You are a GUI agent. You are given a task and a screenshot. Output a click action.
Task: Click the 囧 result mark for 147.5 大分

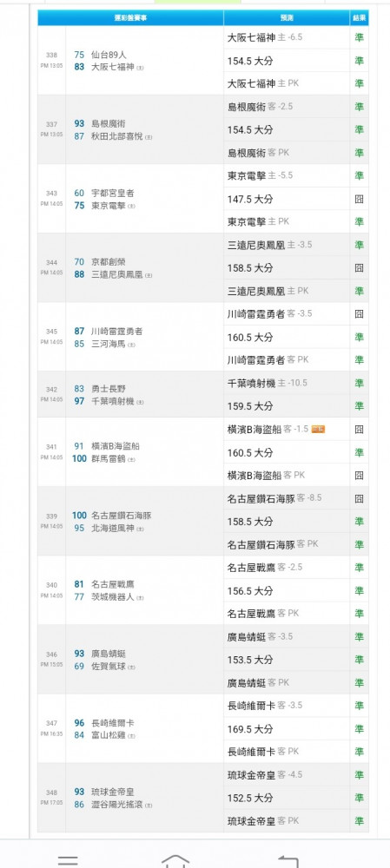tap(359, 199)
